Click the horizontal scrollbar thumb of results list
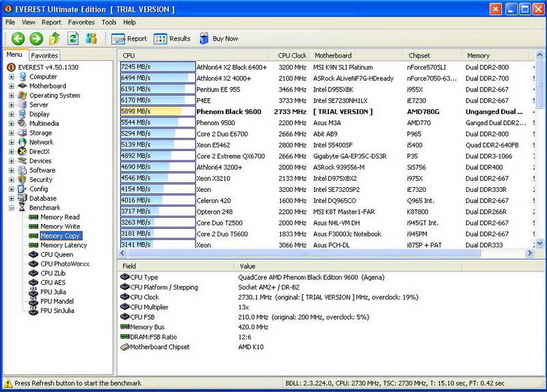 click(x=304, y=253)
